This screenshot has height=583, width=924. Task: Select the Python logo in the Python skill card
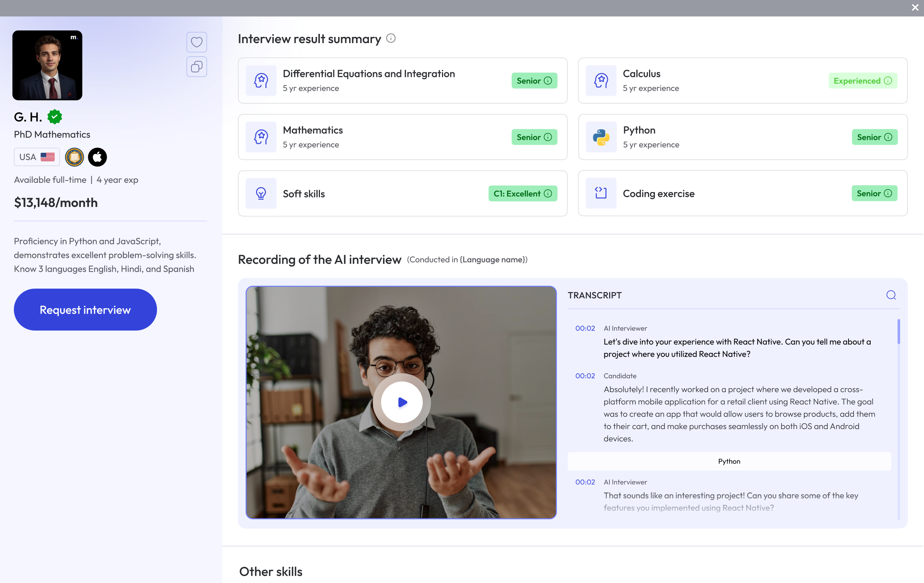(601, 137)
